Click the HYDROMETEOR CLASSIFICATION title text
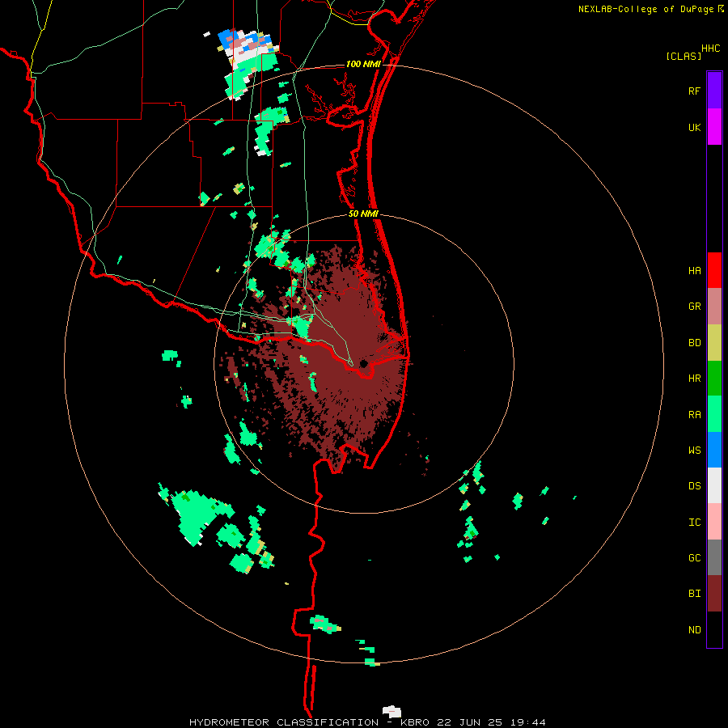The image size is (728, 728). (x=284, y=722)
